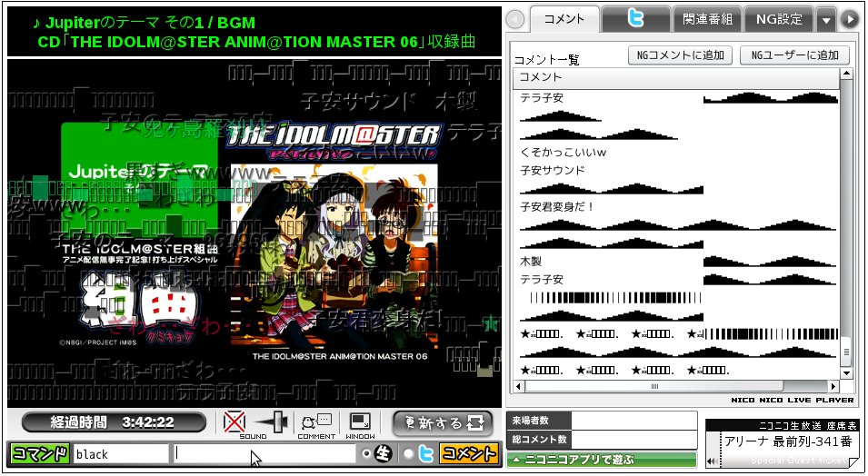Select the テラ子安 row just under the header
The height and width of the screenshot is (476, 868).
pyautogui.click(x=676, y=98)
